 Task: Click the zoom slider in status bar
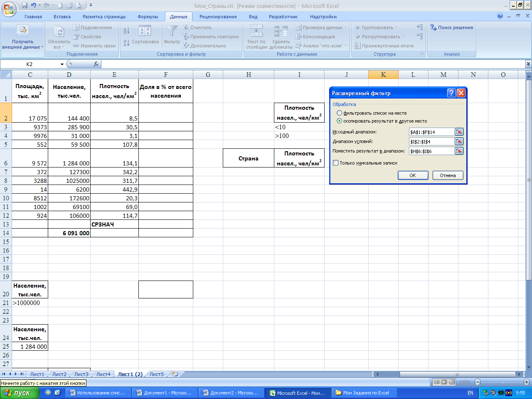point(502,382)
